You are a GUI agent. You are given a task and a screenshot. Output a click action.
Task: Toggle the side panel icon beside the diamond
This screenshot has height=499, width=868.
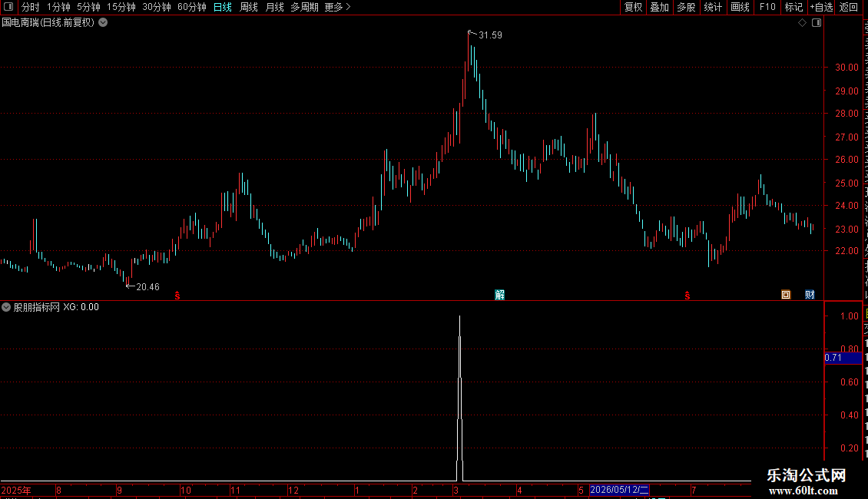point(817,23)
